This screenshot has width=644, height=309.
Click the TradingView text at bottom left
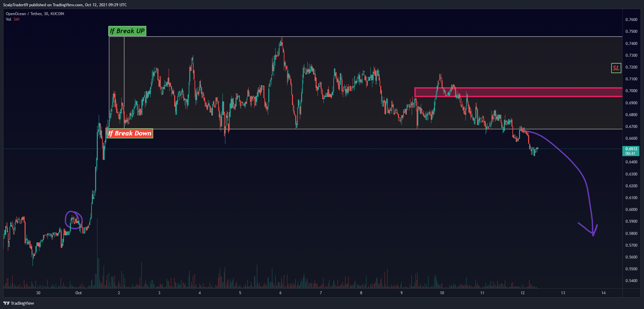pyautogui.click(x=22, y=303)
